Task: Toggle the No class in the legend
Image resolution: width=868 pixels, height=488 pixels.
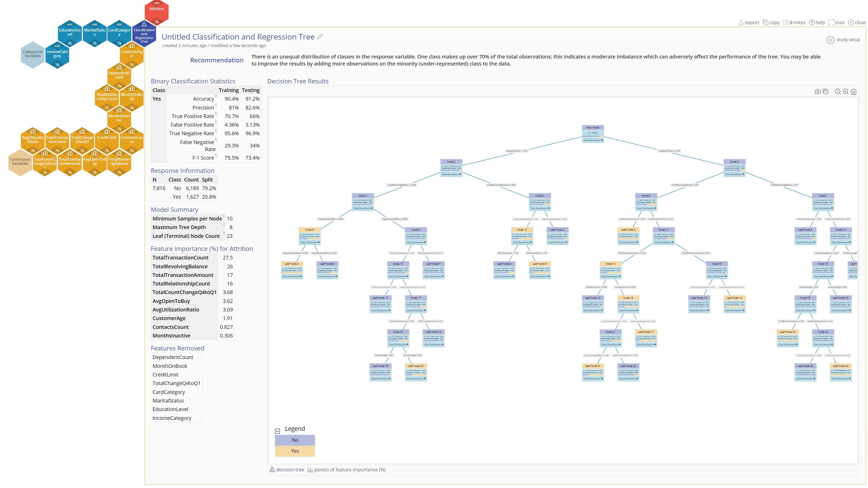Action: click(294, 440)
